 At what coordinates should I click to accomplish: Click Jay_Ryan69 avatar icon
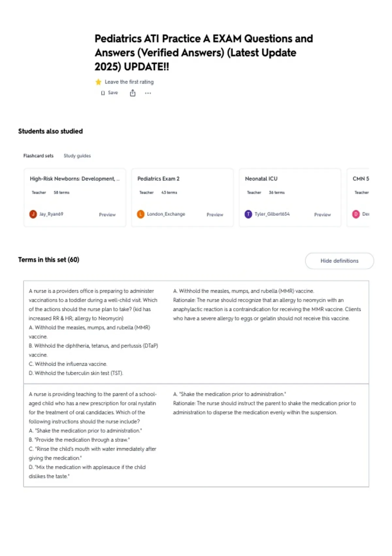[x=33, y=214]
